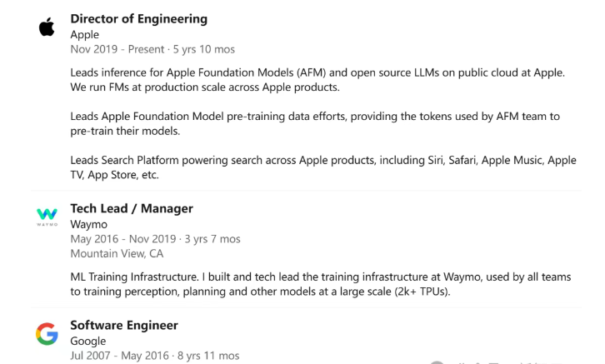Click the 8 yrs 11 mos duration
Screen dimensions: 605x364
tap(208, 356)
